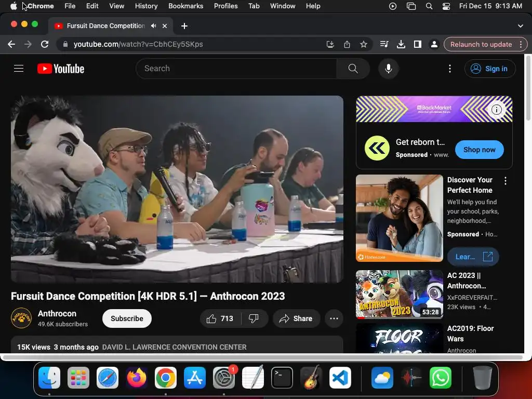Reload the current page

tap(45, 44)
